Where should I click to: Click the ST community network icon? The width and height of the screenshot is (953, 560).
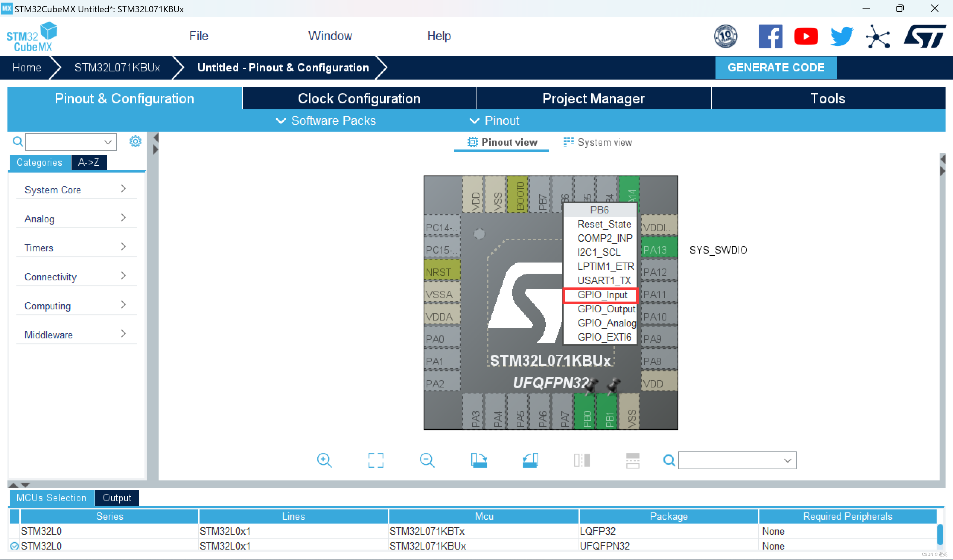(x=877, y=36)
